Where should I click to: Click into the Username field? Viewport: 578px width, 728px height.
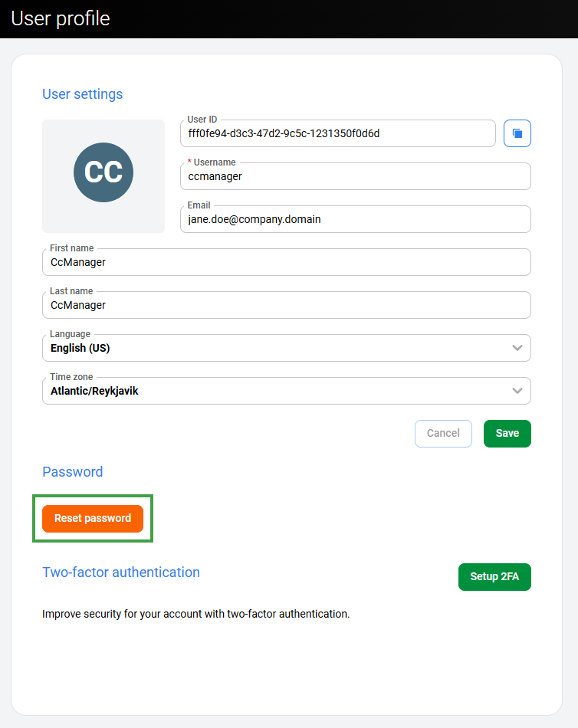coord(356,176)
